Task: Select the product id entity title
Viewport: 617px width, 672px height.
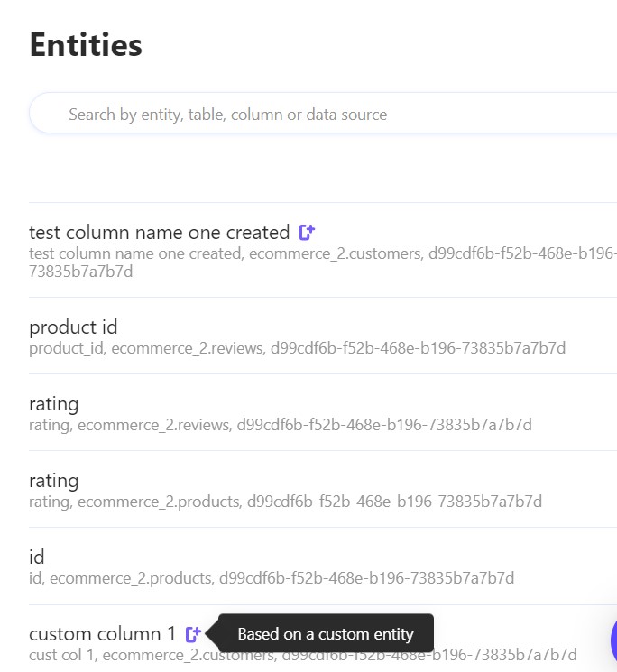Action: point(73,327)
